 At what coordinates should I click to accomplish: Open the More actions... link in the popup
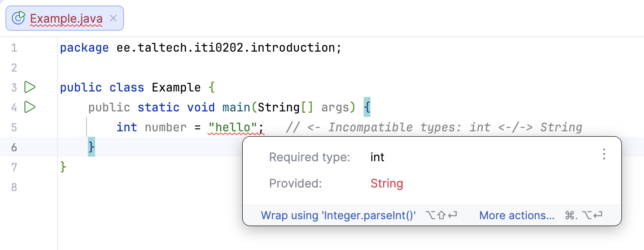517,216
